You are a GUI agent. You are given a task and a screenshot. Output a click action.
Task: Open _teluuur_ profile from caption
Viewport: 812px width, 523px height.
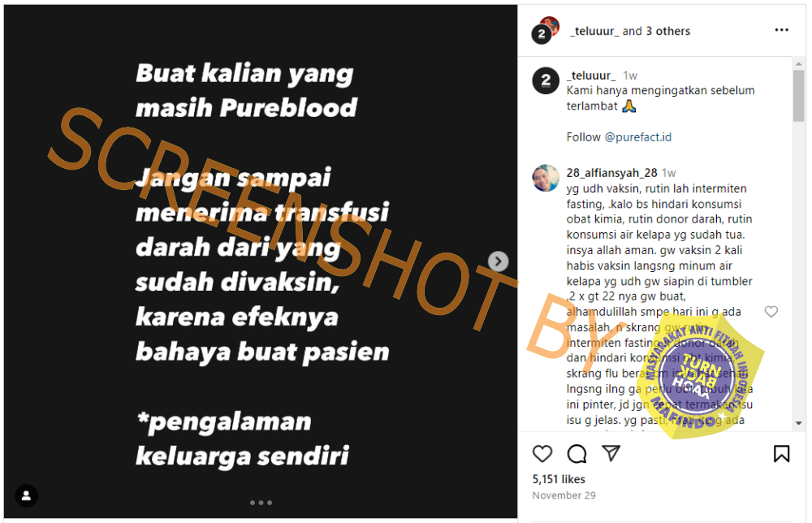tap(591, 76)
